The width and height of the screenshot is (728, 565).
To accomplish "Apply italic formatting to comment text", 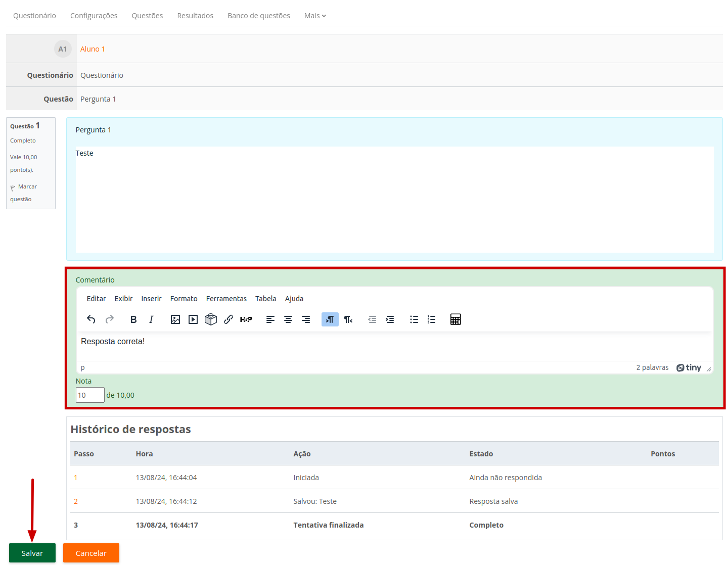I will 151,319.
